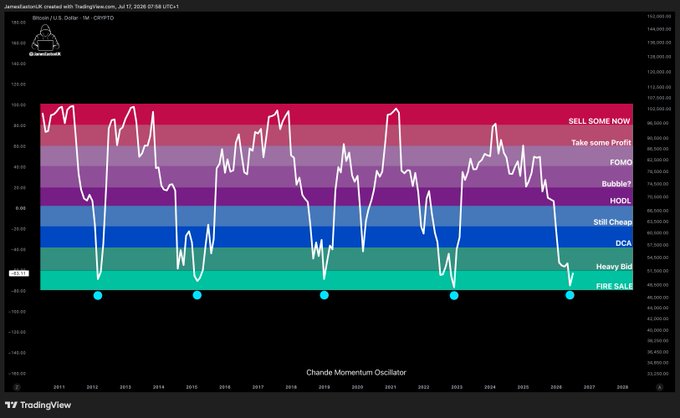Click the 2028 label on the time axis
680x418 pixels.
point(622,387)
